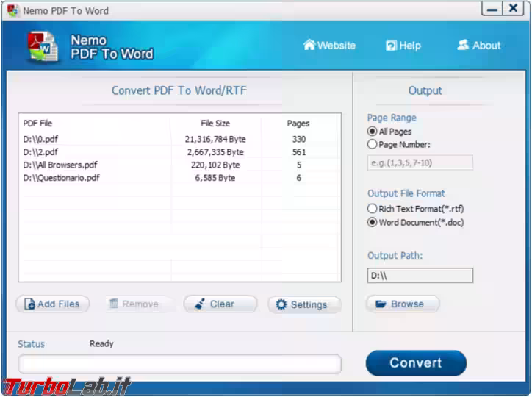Screen dimensions: 532x397
Task: Select the All Pages radio option
Action: click(x=389, y=132)
